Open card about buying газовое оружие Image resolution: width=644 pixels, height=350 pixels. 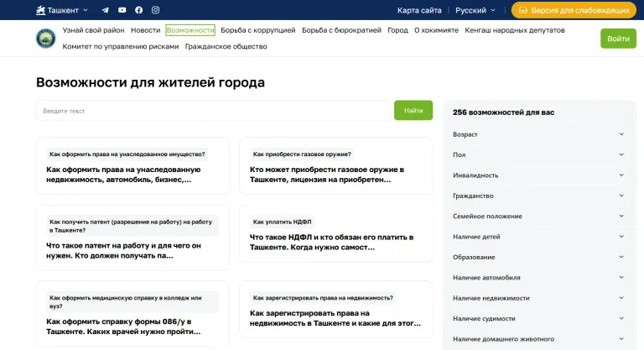[x=336, y=165]
